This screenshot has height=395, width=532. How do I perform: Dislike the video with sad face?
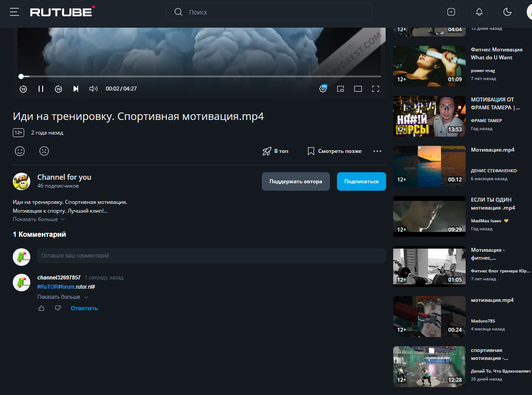click(x=44, y=151)
